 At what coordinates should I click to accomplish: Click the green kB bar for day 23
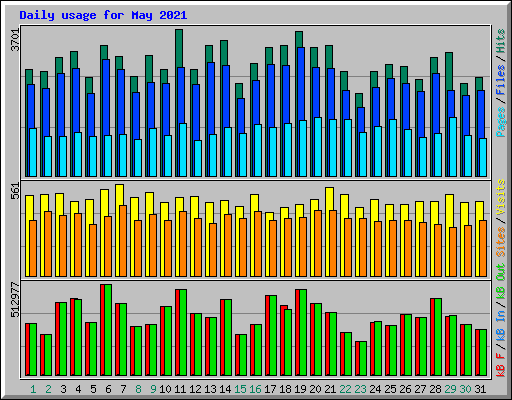click(x=363, y=358)
